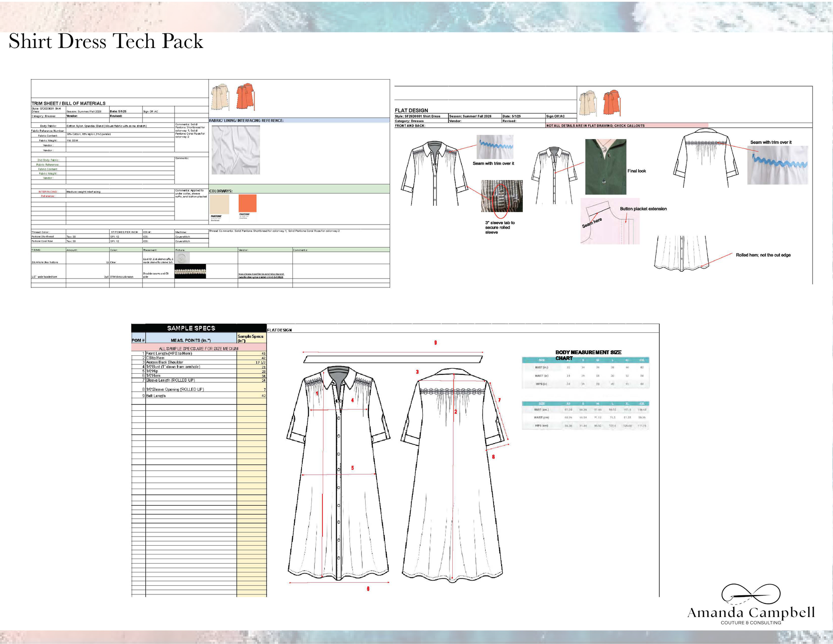Click the large blue ric-rac trim photo
Viewport: 833px width, 644px height.
coord(777,165)
